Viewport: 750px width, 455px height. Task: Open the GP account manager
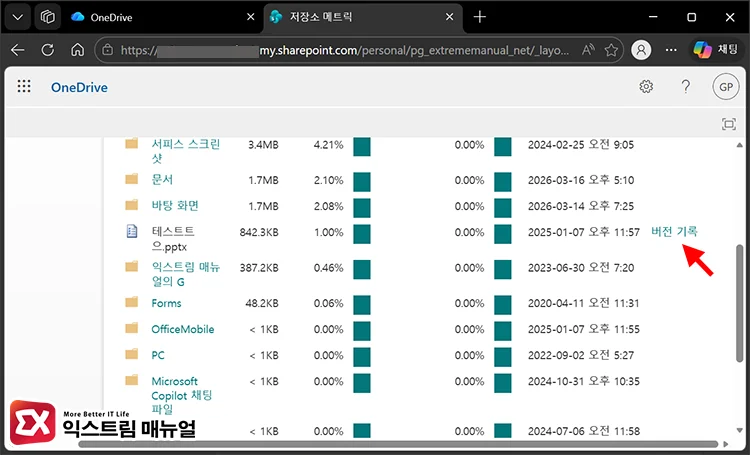point(726,87)
